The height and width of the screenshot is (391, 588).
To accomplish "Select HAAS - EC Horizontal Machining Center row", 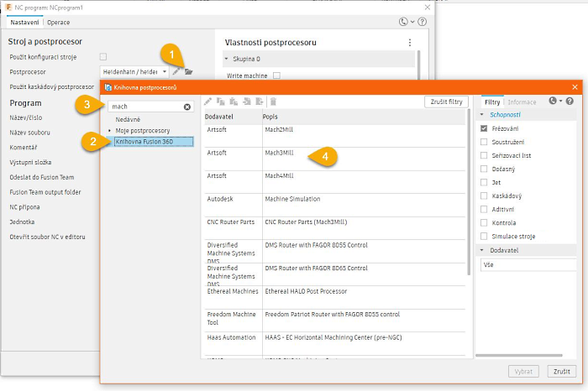I will coord(334,343).
